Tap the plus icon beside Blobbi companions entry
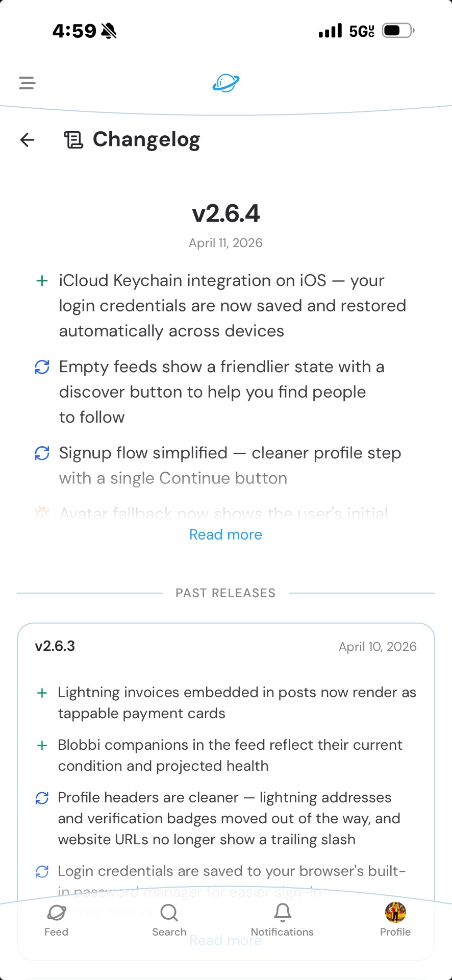Viewport: 452px width, 980px height. pos(42,745)
